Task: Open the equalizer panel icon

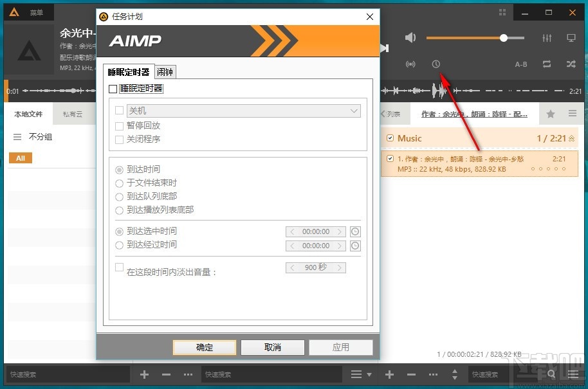Action: [546, 38]
